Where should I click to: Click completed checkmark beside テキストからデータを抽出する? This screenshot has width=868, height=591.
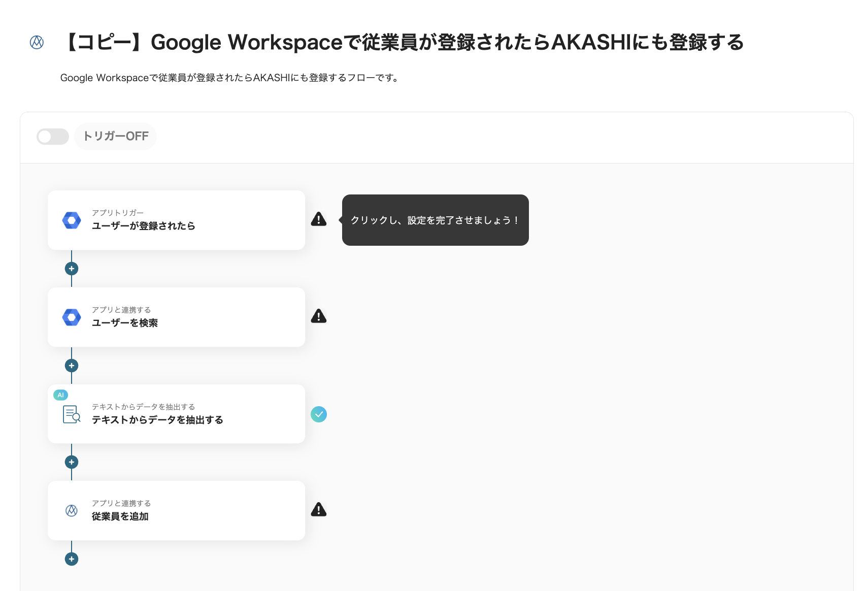coord(319,414)
